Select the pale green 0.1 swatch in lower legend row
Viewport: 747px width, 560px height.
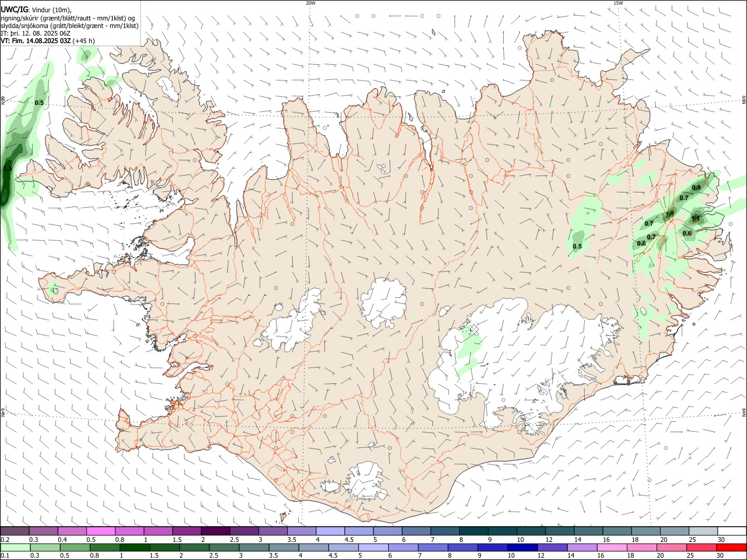[15, 547]
